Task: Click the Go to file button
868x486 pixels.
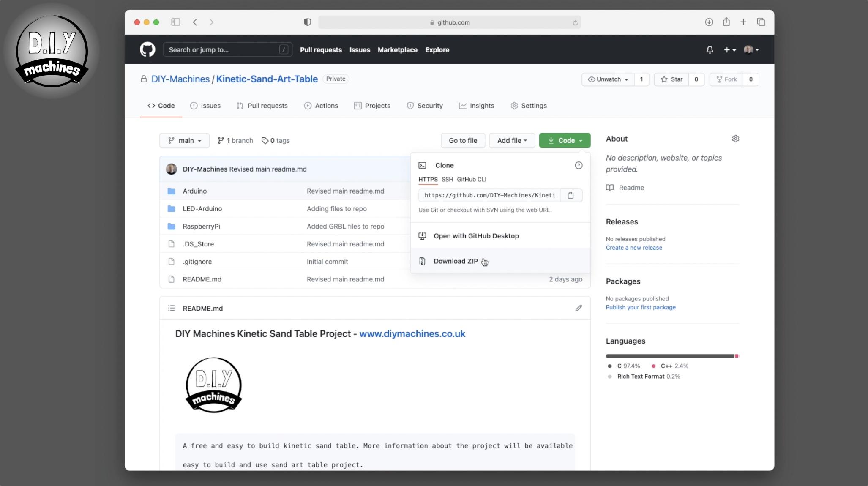Action: pyautogui.click(x=463, y=139)
